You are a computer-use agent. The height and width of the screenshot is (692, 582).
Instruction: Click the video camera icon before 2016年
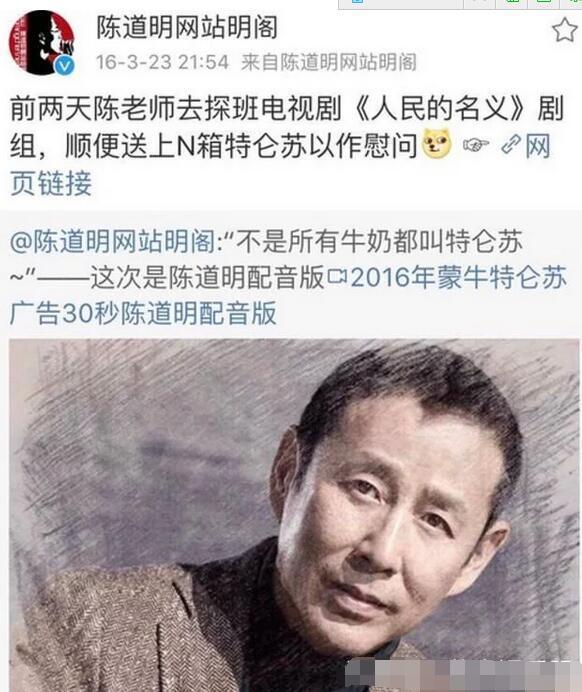(x=337, y=277)
